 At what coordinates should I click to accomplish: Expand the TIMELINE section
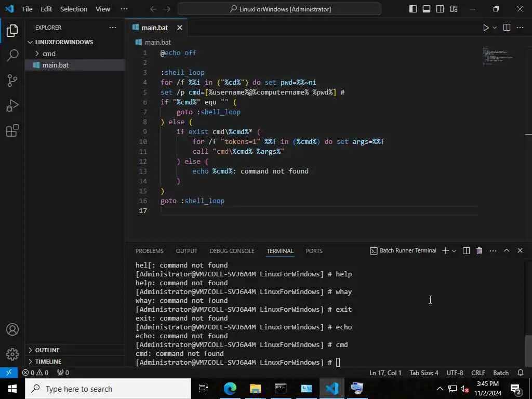(x=75, y=362)
